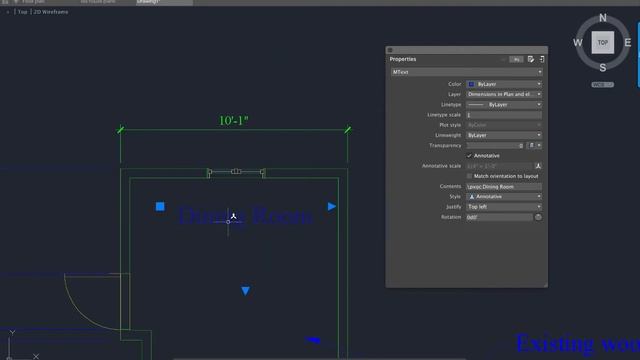
Task: Click the square grip of Dining Room text
Action: coord(160,207)
